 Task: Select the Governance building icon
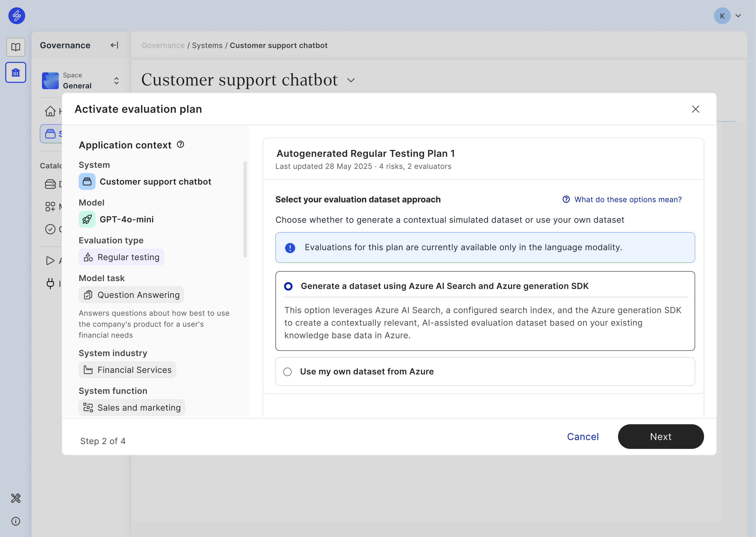(15, 72)
